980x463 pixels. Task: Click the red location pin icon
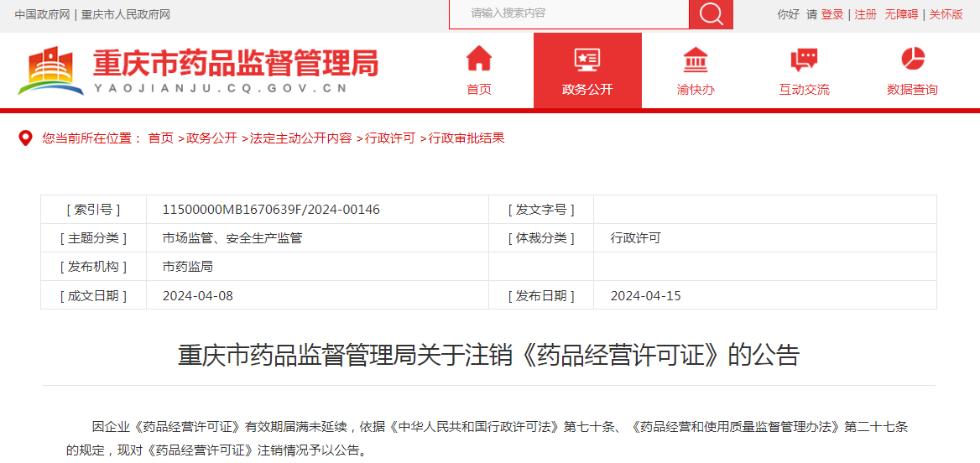pos(25,138)
